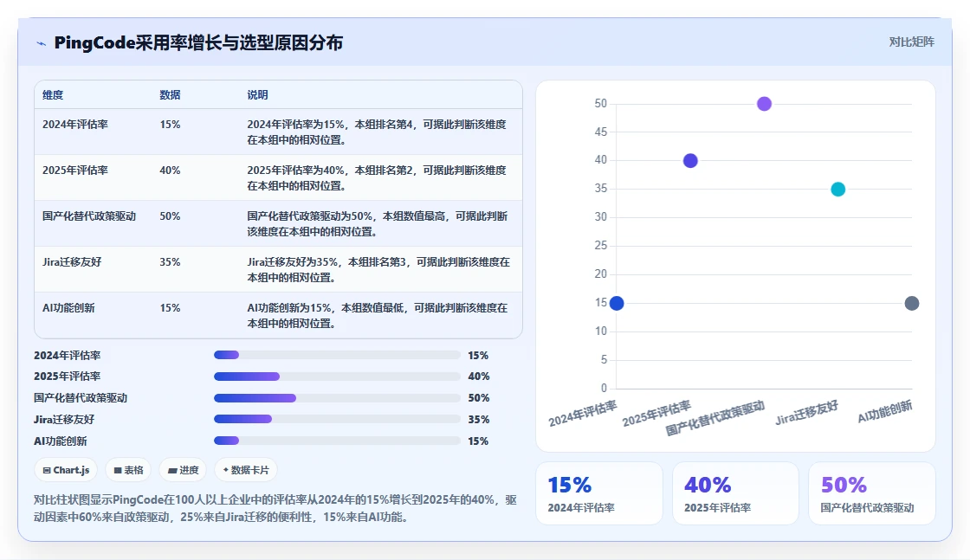Click the 维度 column header
The height and width of the screenshot is (560, 970).
tap(53, 94)
